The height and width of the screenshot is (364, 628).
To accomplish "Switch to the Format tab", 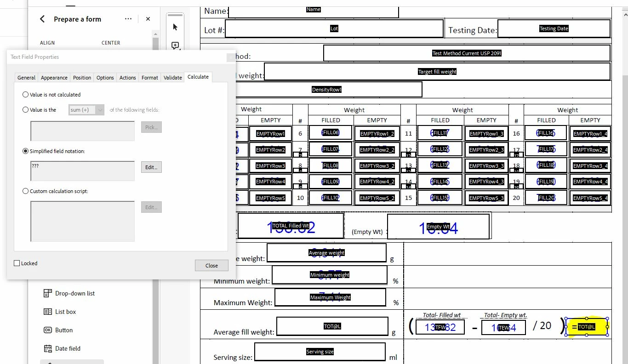I will 149,78.
